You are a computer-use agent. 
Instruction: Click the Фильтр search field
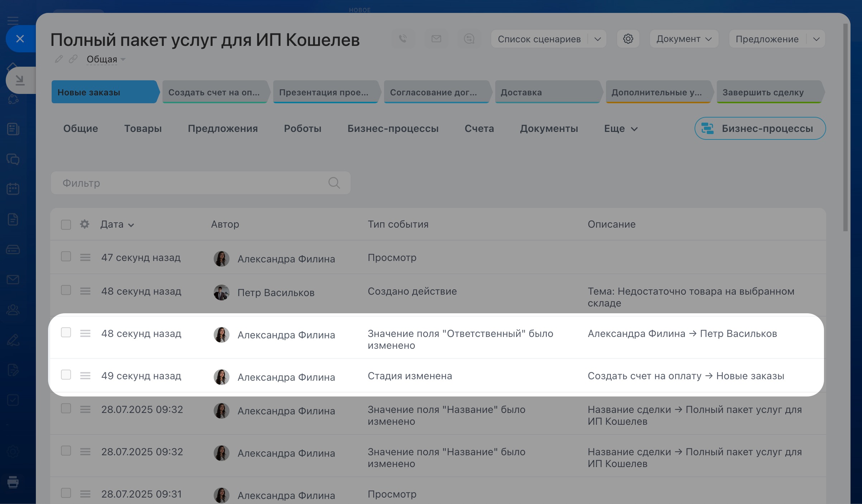pos(200,183)
